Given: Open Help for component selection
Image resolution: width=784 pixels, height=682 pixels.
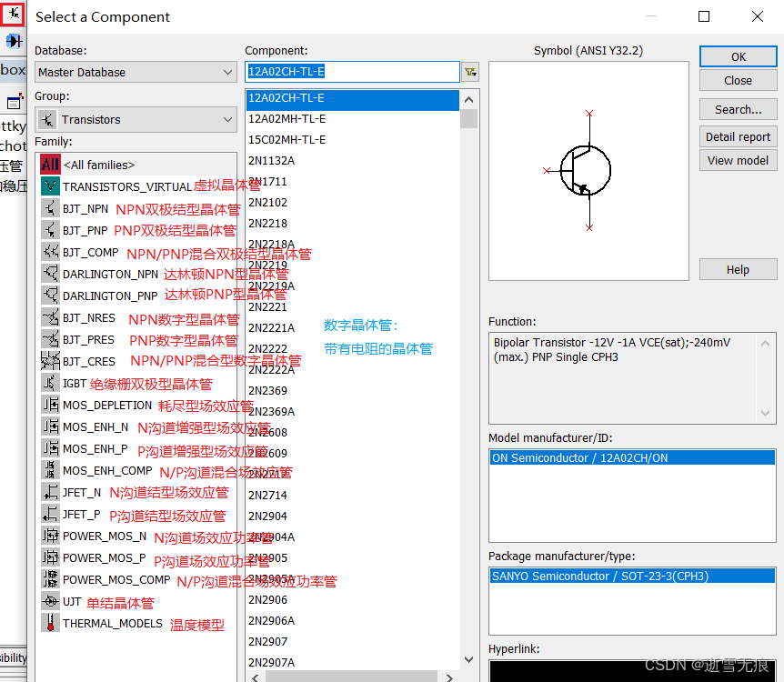Looking at the screenshot, I should click(738, 269).
